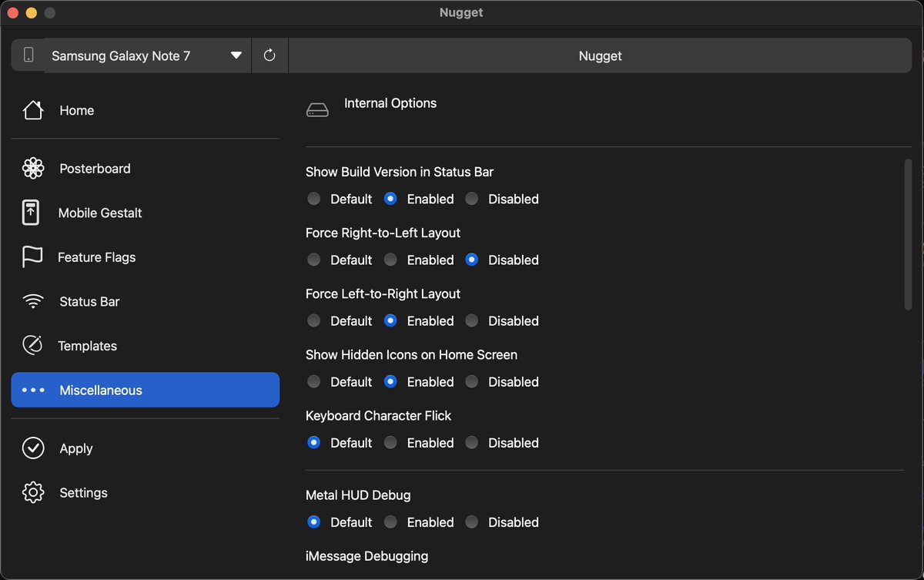Click the options list vertical scrollbar

908,235
